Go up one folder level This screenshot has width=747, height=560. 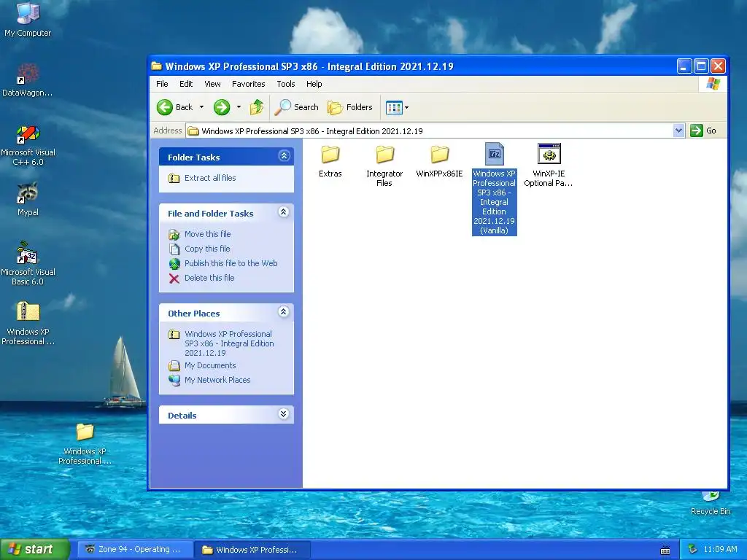click(x=257, y=107)
